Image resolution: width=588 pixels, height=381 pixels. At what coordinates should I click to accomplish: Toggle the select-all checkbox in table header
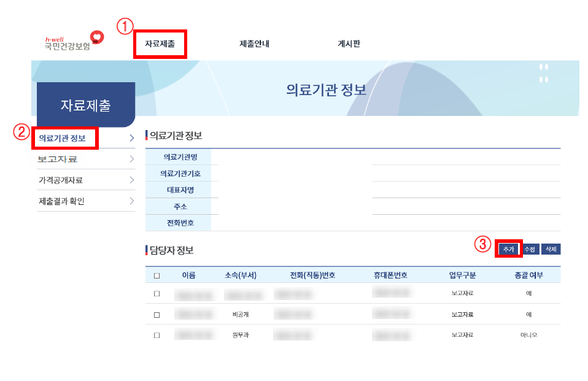[157, 275]
